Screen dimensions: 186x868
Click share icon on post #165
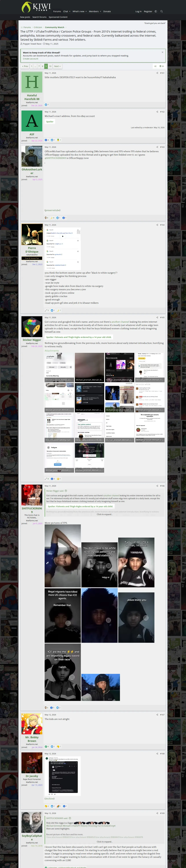click(x=157, y=318)
